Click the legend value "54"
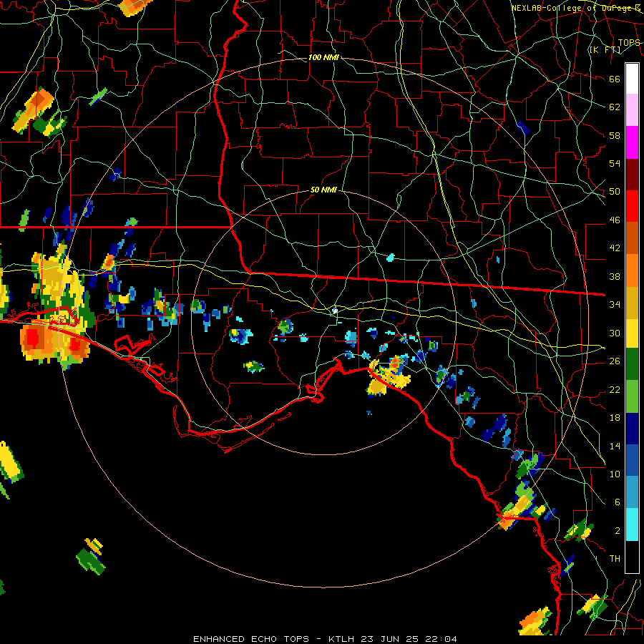Viewport: 644px width, 644px height. pyautogui.click(x=615, y=163)
